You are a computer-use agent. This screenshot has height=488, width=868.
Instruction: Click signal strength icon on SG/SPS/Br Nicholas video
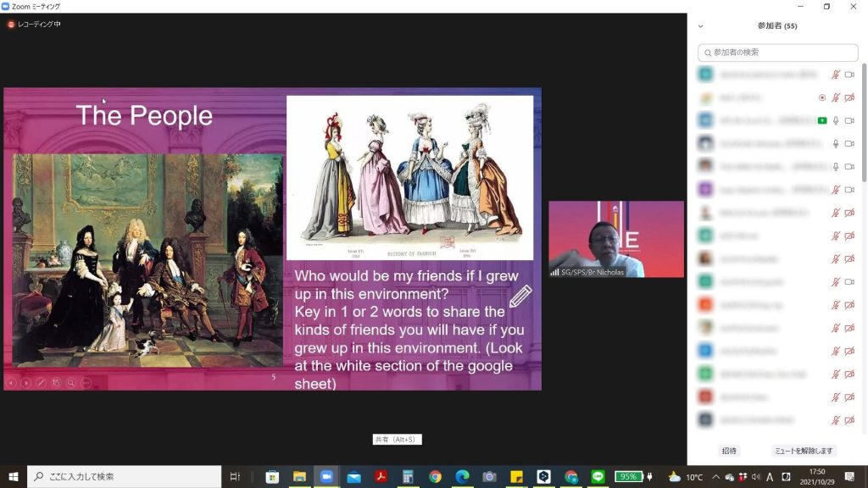click(554, 272)
